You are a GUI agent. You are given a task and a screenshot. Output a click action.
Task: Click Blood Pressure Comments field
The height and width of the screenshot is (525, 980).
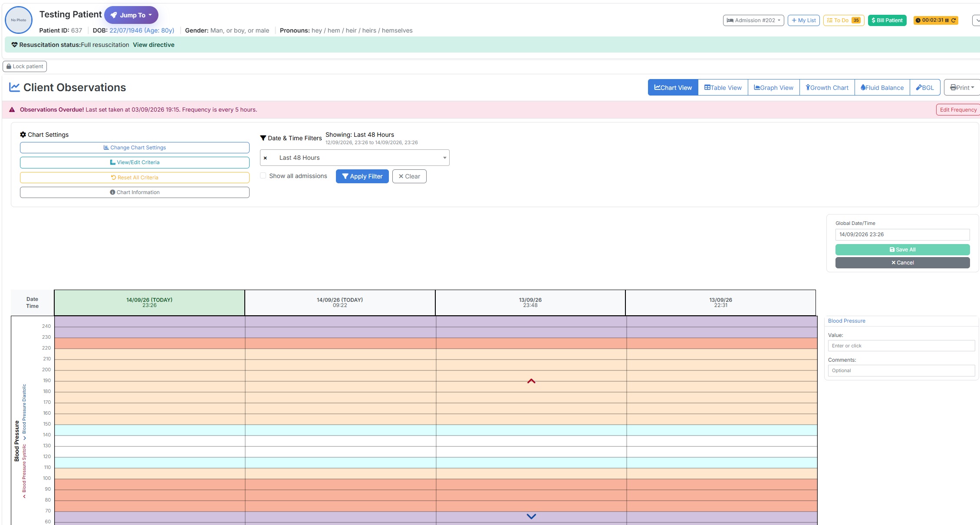tap(901, 370)
